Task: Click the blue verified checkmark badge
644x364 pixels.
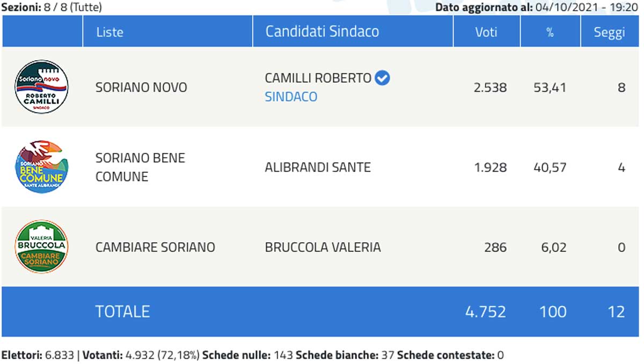Action: [x=382, y=78]
